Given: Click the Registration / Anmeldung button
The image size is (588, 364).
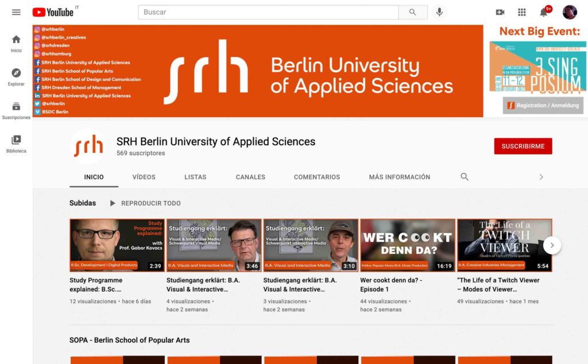Looking at the screenshot, I should tap(543, 105).
